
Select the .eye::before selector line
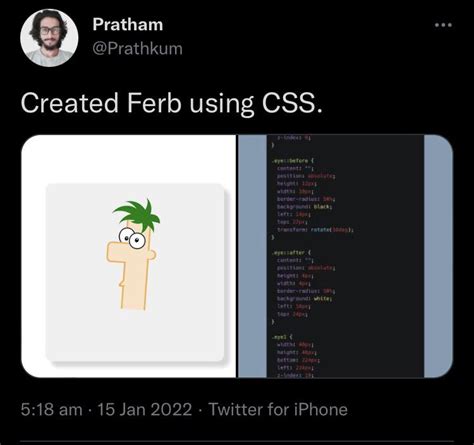pos(293,161)
